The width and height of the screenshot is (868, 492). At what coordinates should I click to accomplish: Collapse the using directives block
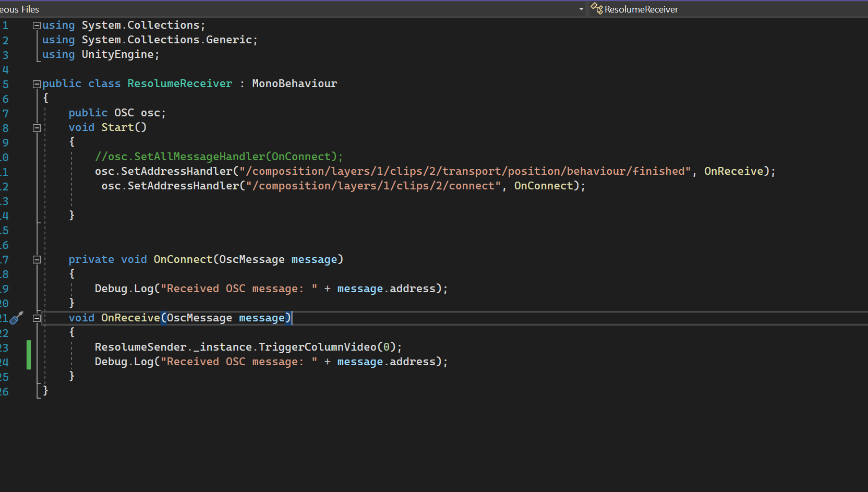click(x=37, y=25)
